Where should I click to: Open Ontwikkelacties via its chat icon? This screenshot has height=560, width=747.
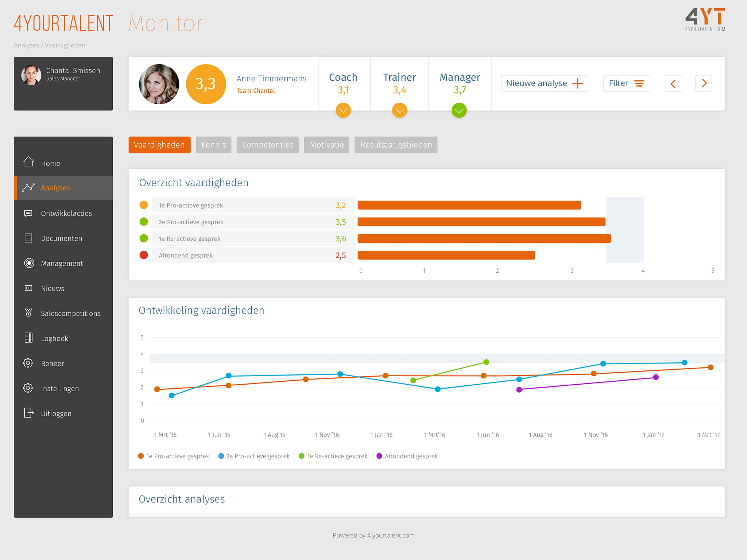click(28, 213)
